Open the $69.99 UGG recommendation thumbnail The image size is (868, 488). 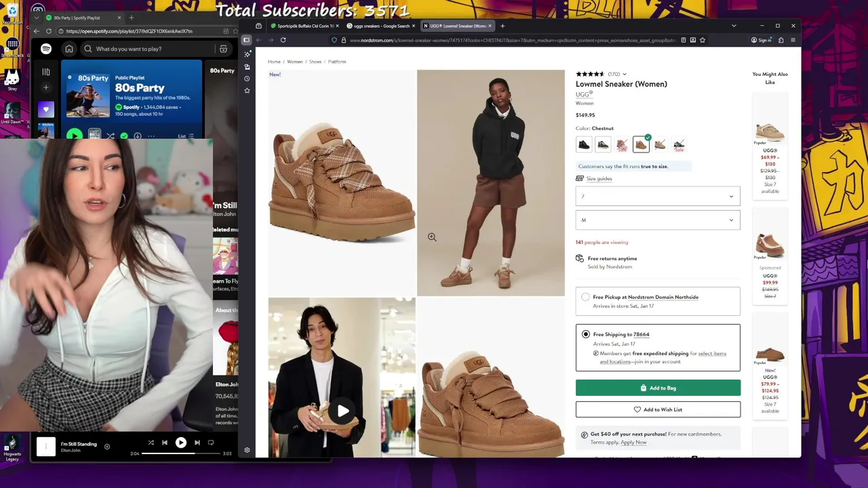pyautogui.click(x=770, y=130)
